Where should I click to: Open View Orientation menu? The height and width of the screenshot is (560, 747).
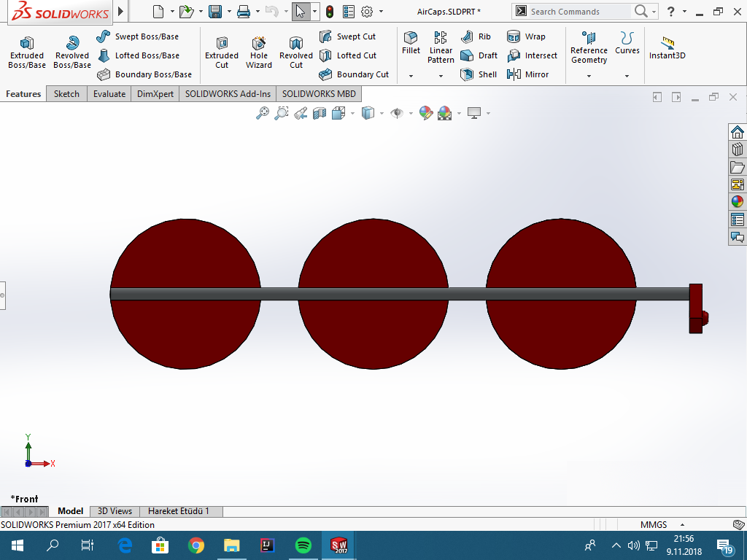point(338,113)
